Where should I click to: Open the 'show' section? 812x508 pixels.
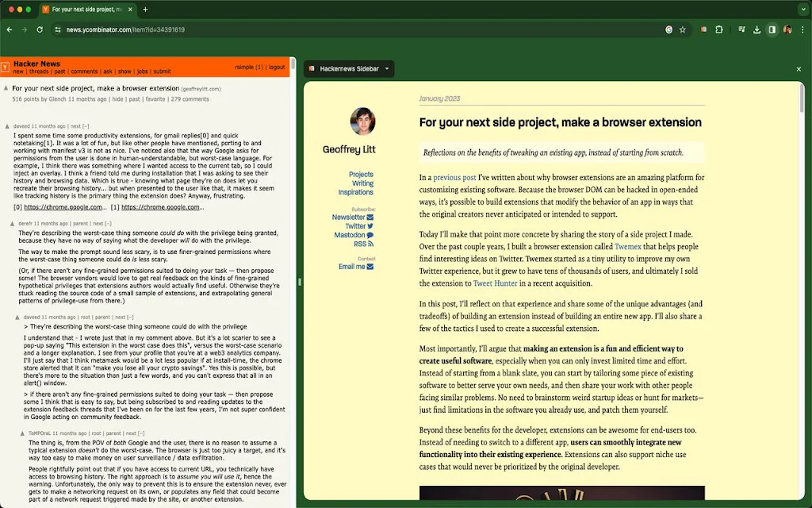coord(124,71)
